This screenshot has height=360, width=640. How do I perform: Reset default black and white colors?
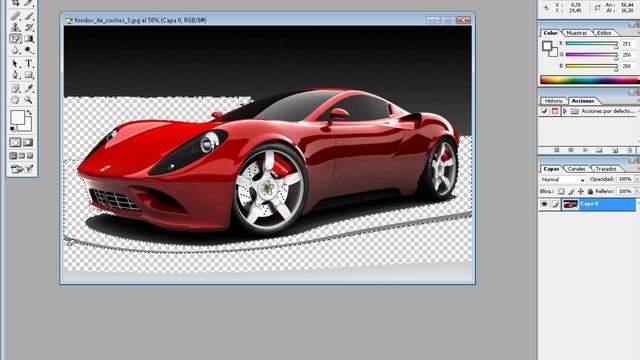click(x=13, y=129)
